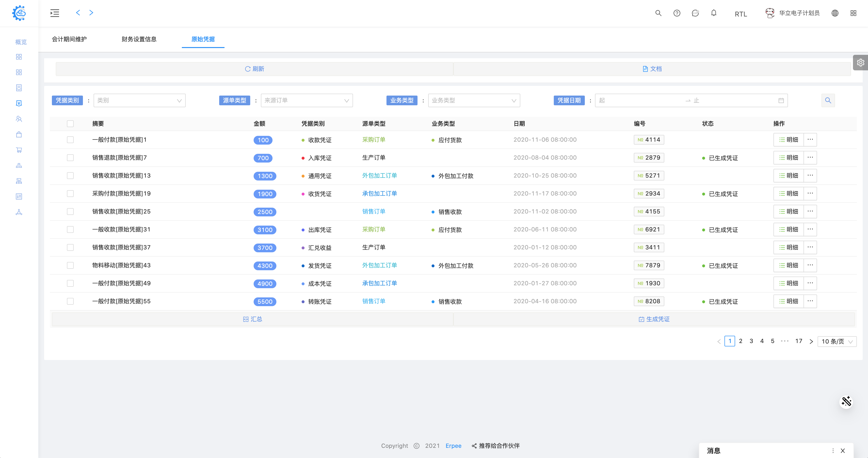Toggle the sidebar menu collapse icon
Image resolution: width=868 pixels, height=458 pixels.
pyautogui.click(x=55, y=13)
